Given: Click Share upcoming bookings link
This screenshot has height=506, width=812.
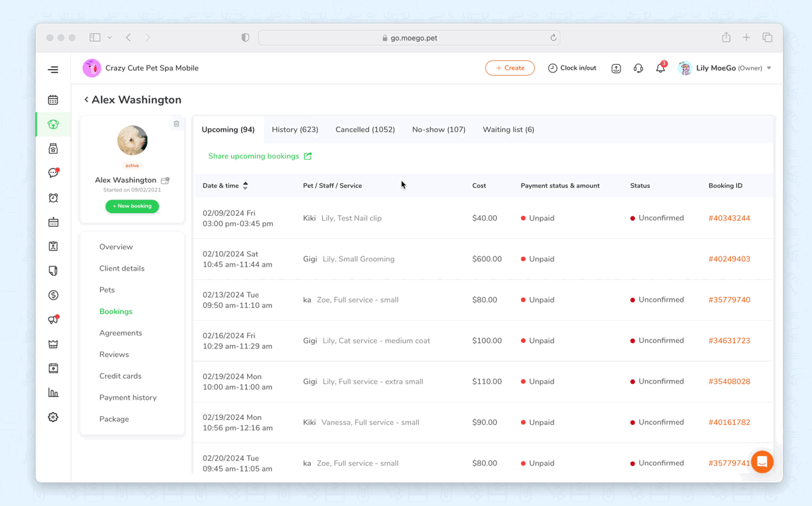Looking at the screenshot, I should point(254,156).
